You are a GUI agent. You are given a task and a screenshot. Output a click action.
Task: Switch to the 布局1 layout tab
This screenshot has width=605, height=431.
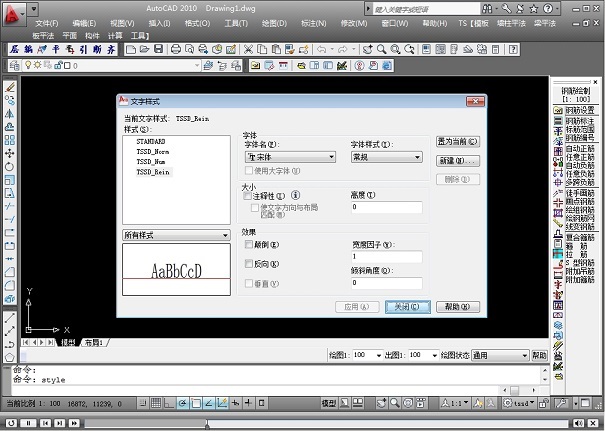tap(96, 342)
